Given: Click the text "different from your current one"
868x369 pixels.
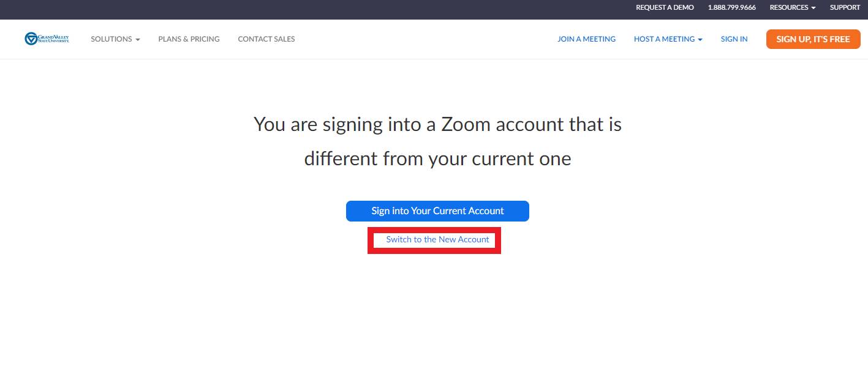Looking at the screenshot, I should pos(437,159).
